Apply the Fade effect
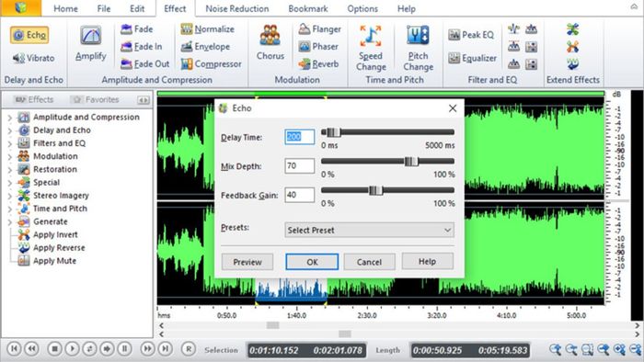 [x=137, y=29]
